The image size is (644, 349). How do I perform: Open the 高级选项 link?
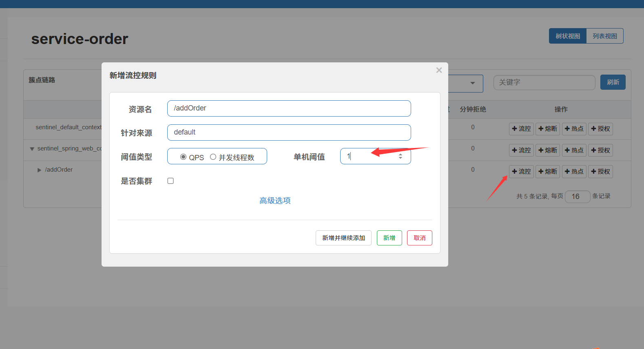click(x=275, y=201)
